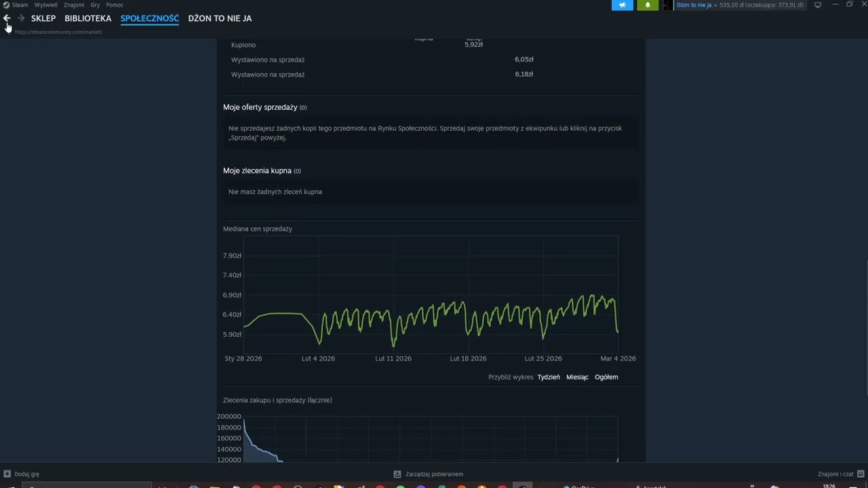Image resolution: width=868 pixels, height=488 pixels.
Task: Click the Lut 18 2026 axis label
Action: point(469,359)
